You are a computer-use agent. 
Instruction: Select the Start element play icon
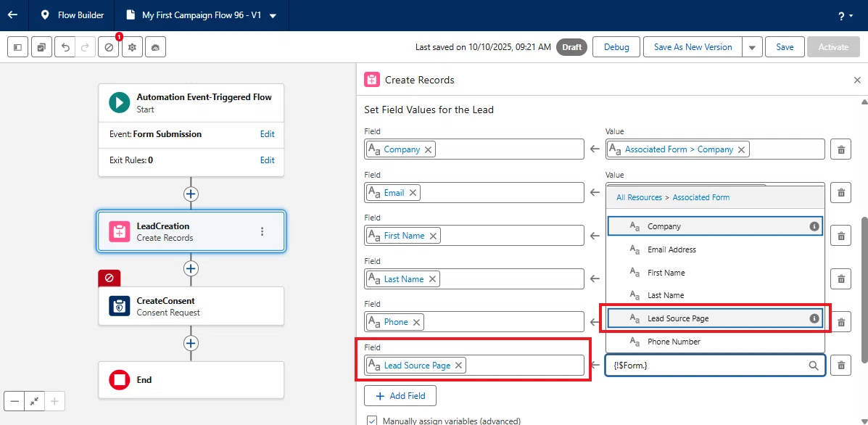pyautogui.click(x=120, y=102)
